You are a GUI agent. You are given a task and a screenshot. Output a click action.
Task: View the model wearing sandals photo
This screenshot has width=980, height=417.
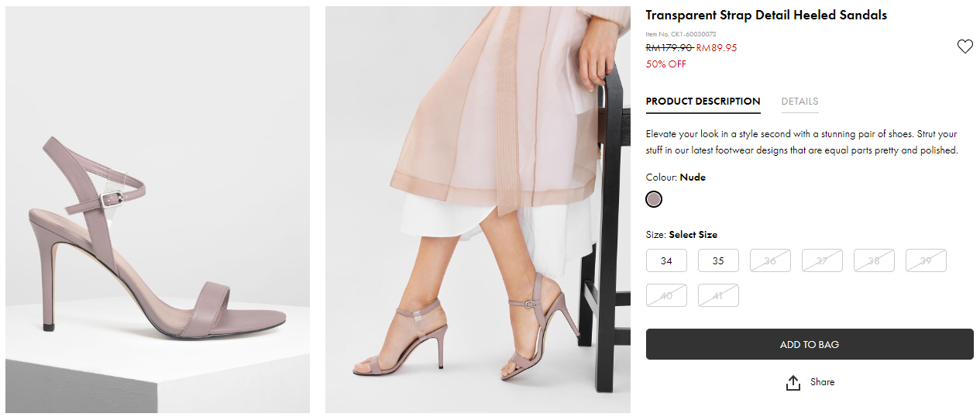pyautogui.click(x=477, y=209)
